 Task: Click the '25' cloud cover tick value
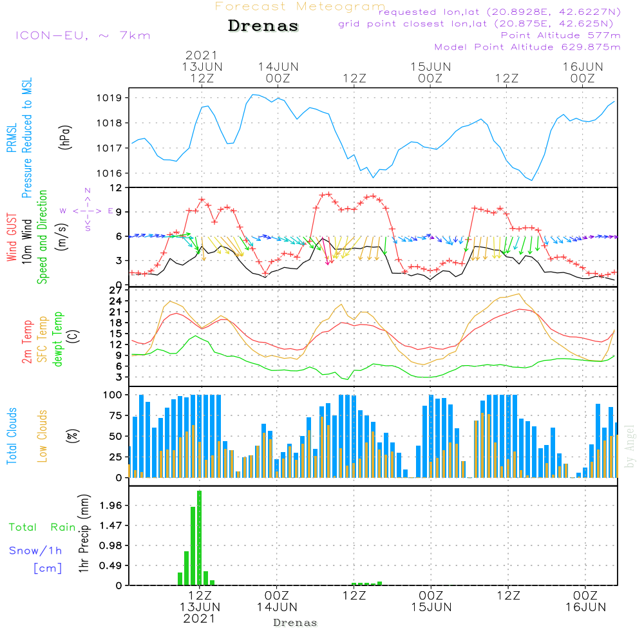115,457
